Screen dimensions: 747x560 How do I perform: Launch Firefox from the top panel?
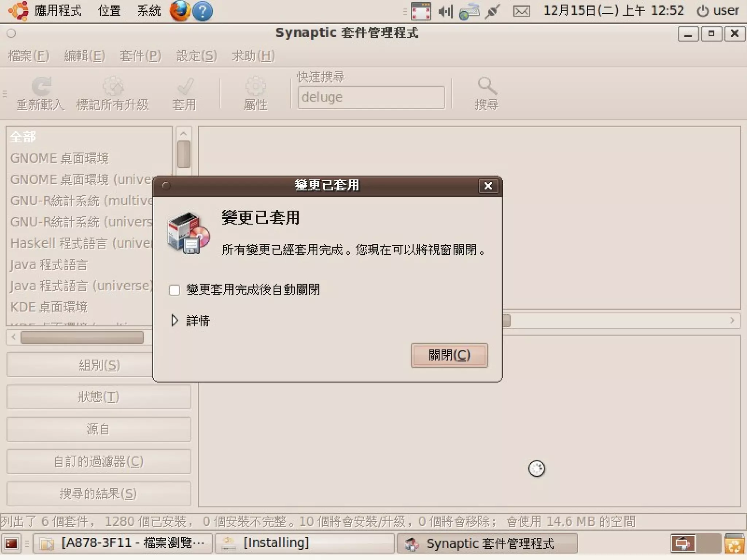point(180,11)
